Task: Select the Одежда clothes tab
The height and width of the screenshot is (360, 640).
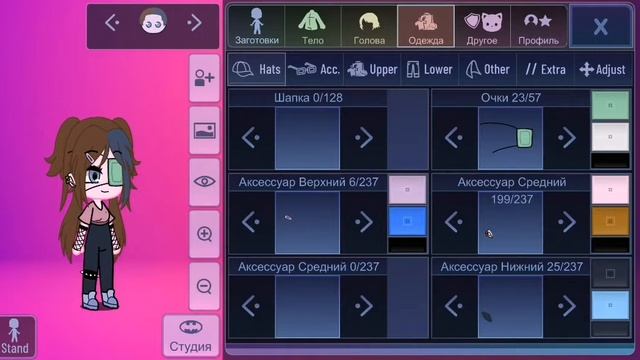Action: point(426,27)
